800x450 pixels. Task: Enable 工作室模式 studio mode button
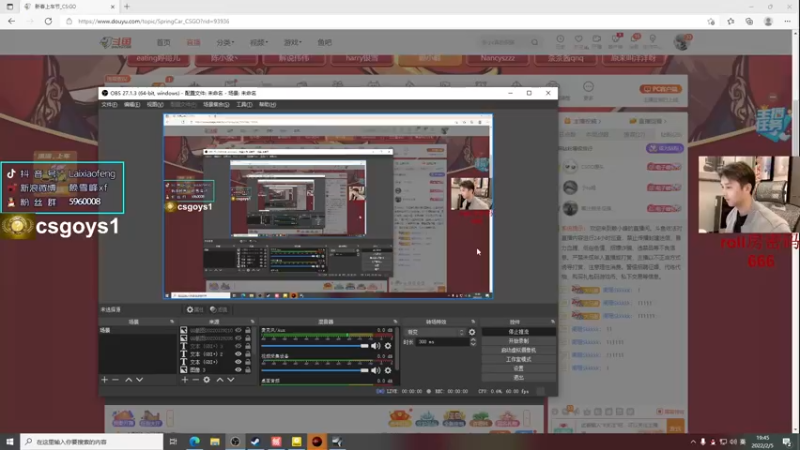coord(518,359)
